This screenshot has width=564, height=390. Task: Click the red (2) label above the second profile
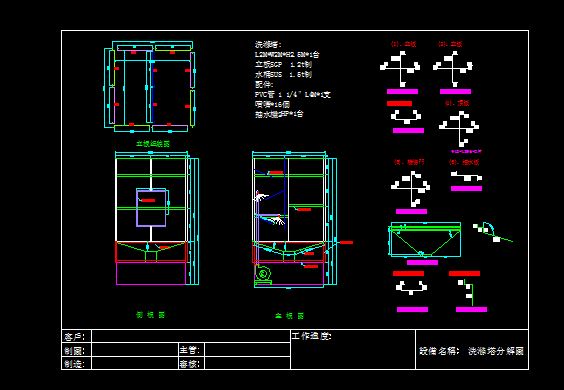(x=450, y=44)
